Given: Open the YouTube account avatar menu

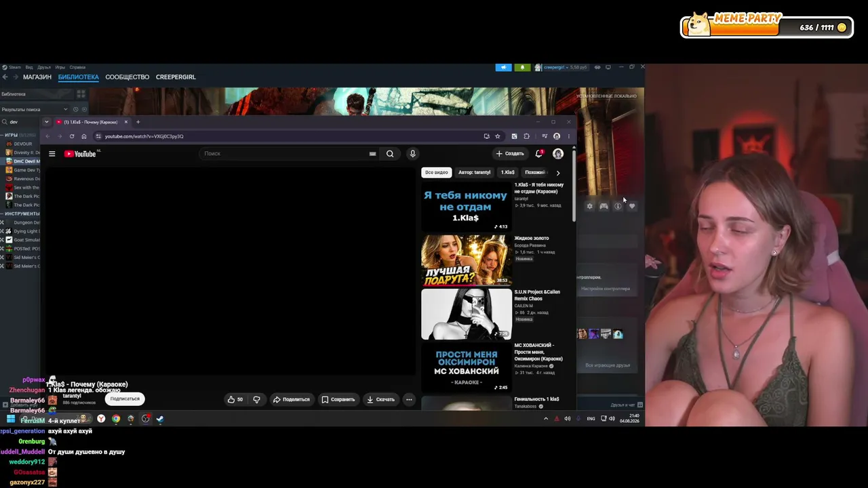Looking at the screenshot, I should click(x=558, y=154).
